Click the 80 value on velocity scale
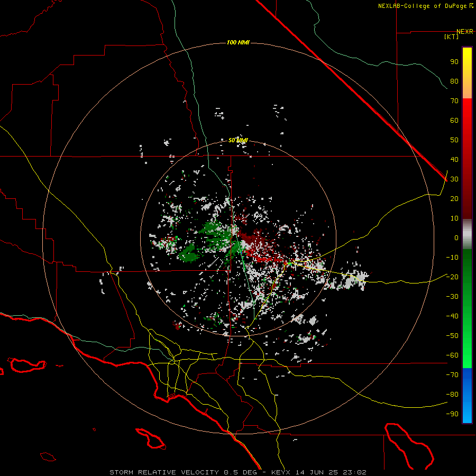Viewport: 476px width, 476px height. [x=454, y=81]
